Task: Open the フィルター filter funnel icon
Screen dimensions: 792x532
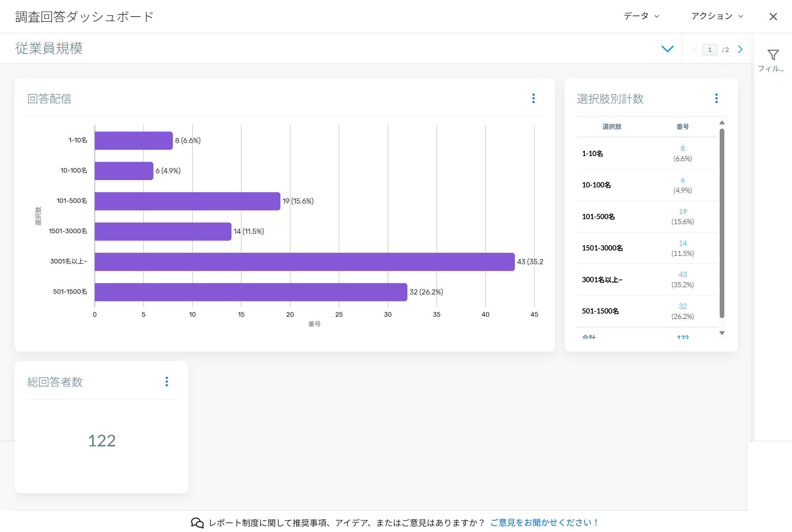Action: pos(773,55)
